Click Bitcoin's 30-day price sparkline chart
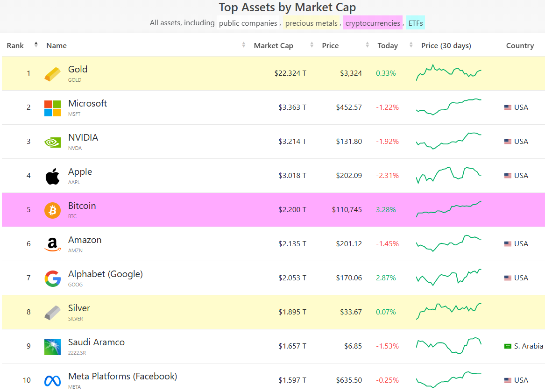 pyautogui.click(x=448, y=209)
